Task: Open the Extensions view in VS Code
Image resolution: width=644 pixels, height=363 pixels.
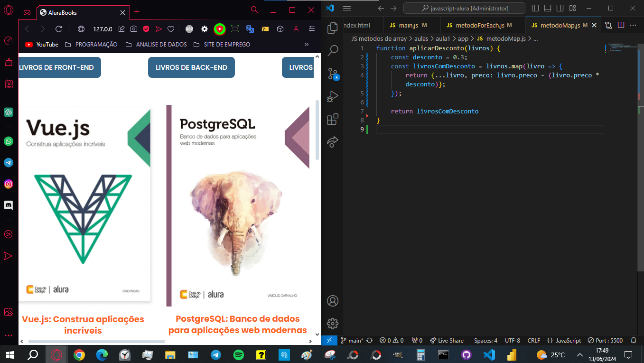Action: (x=333, y=119)
